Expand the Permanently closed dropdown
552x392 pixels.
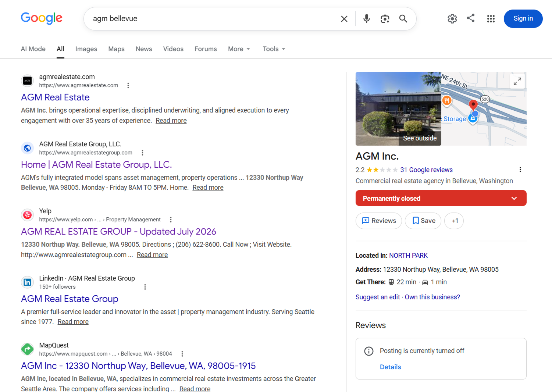[x=441, y=198]
